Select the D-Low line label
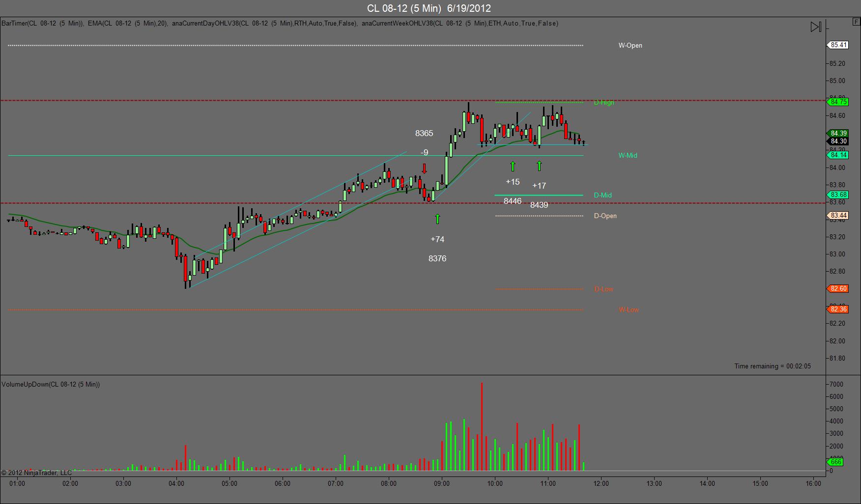This screenshot has width=861, height=504. tap(603, 289)
